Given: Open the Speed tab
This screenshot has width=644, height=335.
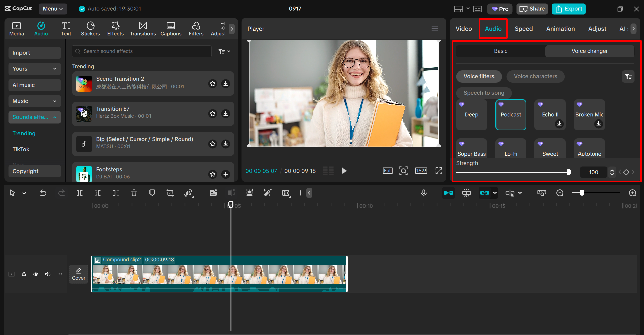Looking at the screenshot, I should [523, 29].
